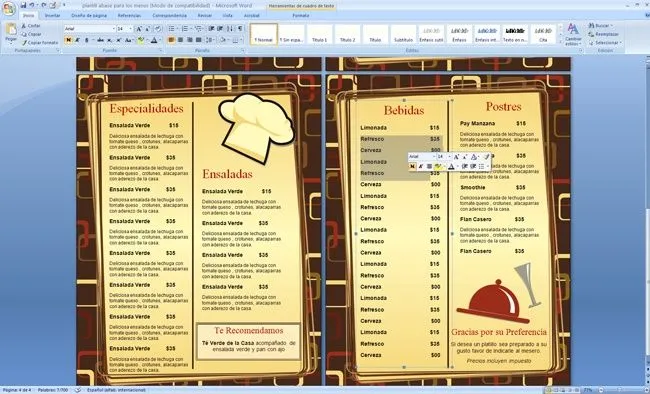Increase font size in ribbon
The width and height of the screenshot is (650, 394).
click(139, 29)
